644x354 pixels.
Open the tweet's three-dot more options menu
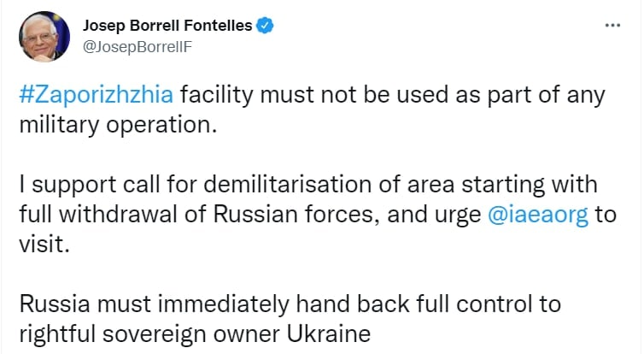(x=612, y=25)
